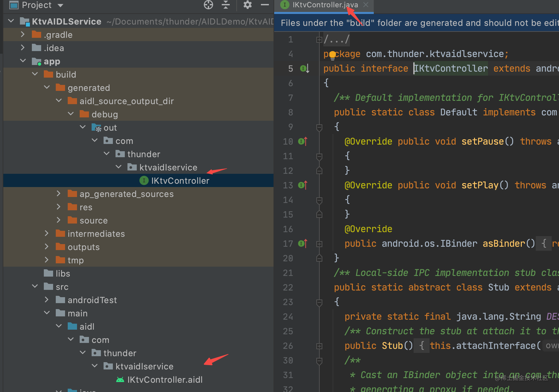Collapse the Stub class body at line 23
The width and height of the screenshot is (559, 392).
pos(319,302)
